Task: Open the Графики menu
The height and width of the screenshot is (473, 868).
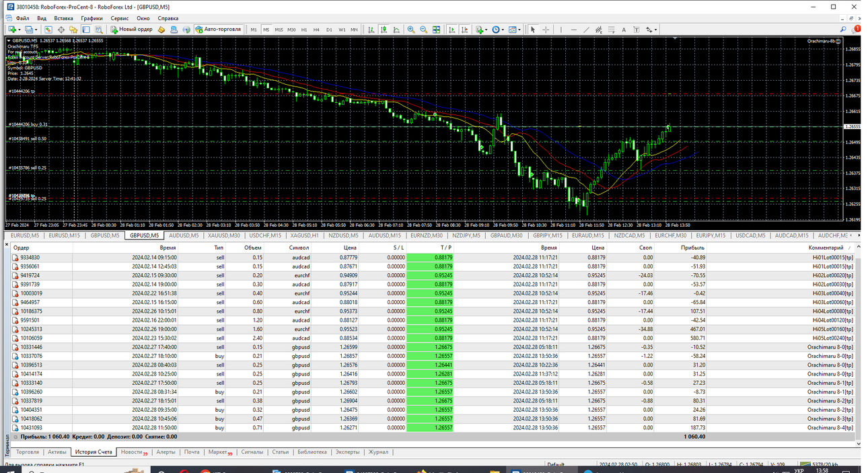Action: (x=92, y=18)
